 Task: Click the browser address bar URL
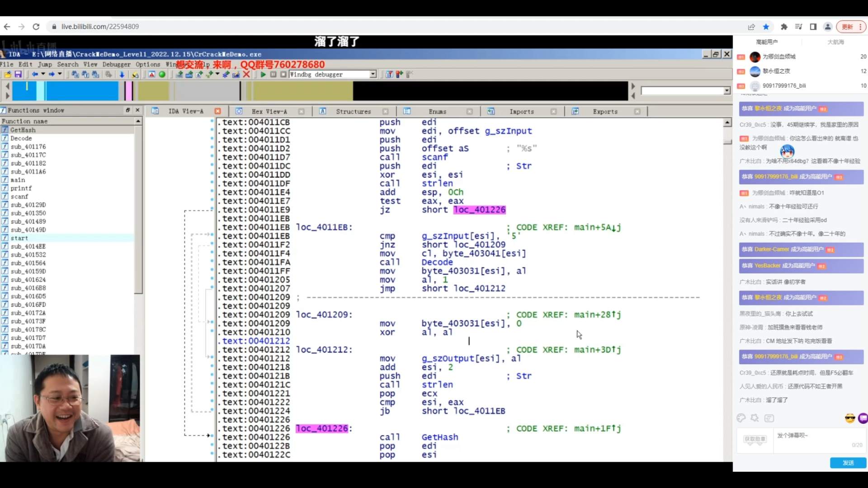click(x=100, y=27)
